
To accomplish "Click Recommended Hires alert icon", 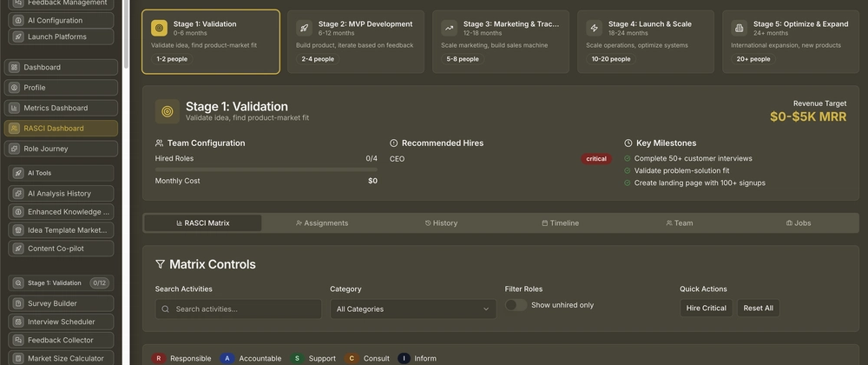I will pyautogui.click(x=393, y=143).
